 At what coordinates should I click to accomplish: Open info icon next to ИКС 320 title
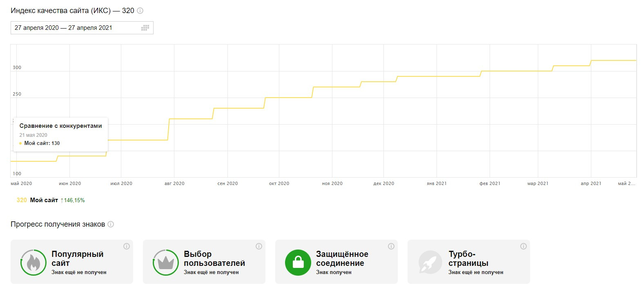[140, 11]
